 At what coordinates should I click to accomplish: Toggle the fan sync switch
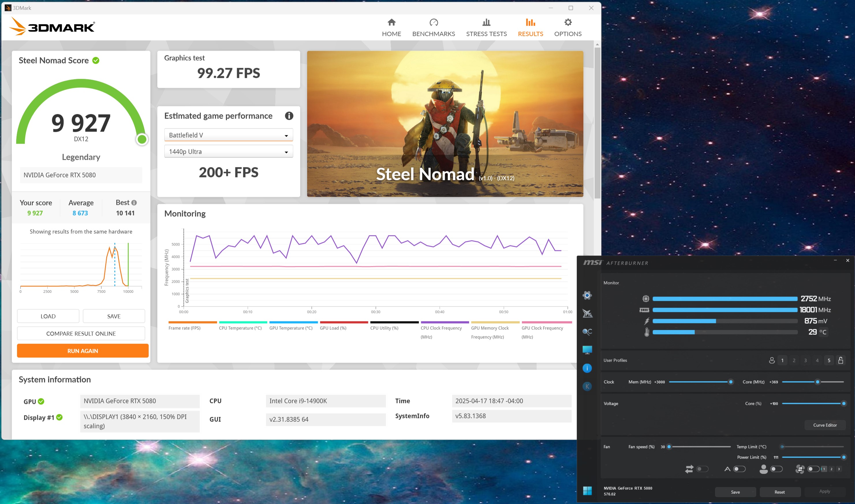813,469
